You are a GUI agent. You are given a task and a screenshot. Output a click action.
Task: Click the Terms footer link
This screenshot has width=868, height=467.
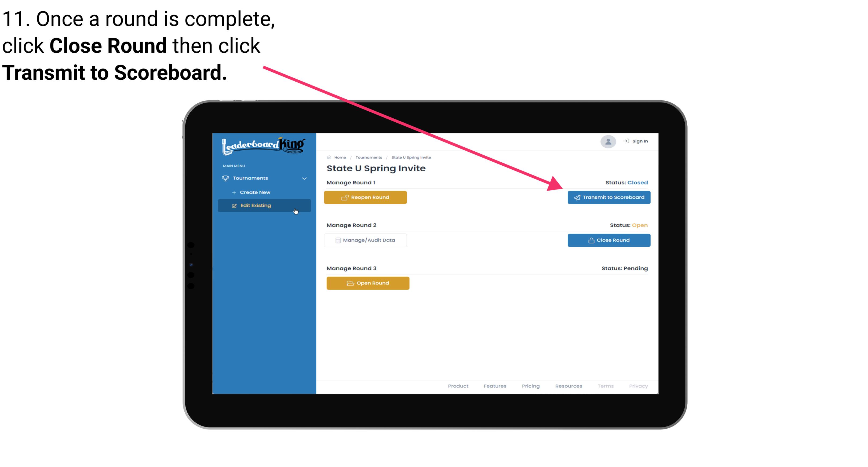[605, 385]
